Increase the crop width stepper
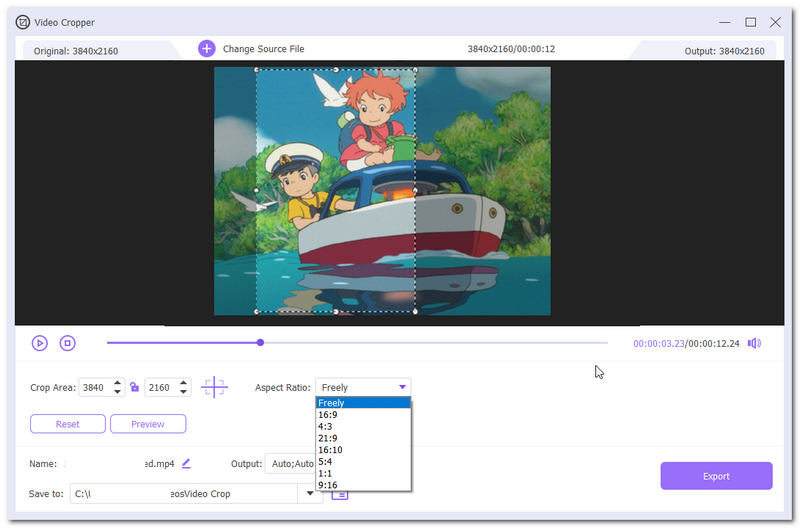 118,383
